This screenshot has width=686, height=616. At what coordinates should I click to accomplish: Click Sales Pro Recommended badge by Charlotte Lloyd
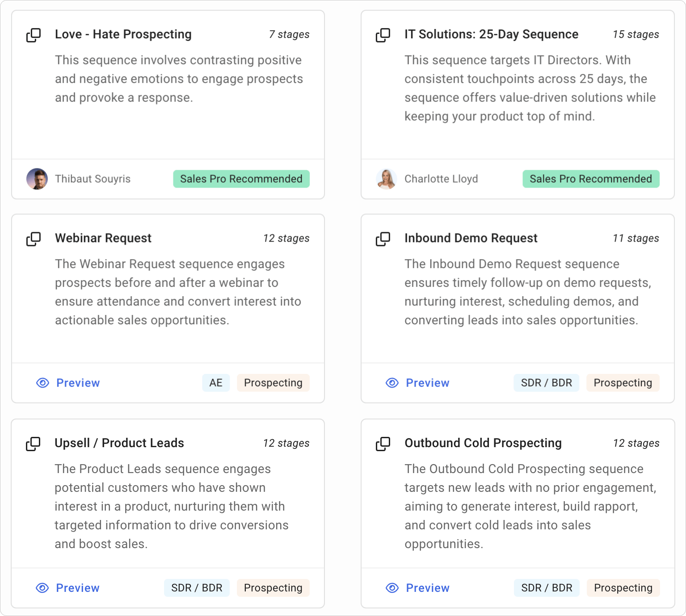pyautogui.click(x=591, y=179)
